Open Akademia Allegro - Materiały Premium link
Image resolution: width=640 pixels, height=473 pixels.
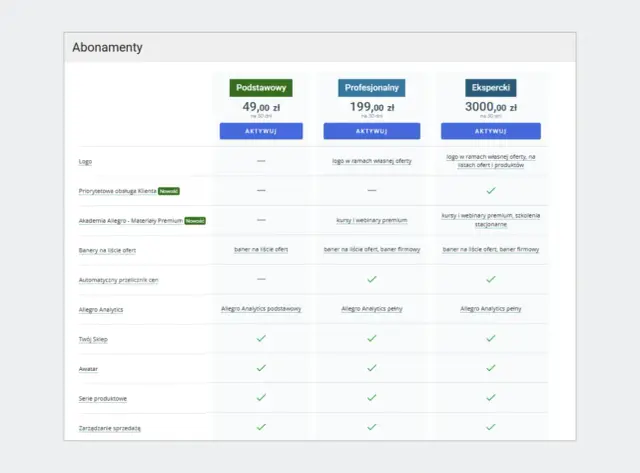pyautogui.click(x=131, y=221)
